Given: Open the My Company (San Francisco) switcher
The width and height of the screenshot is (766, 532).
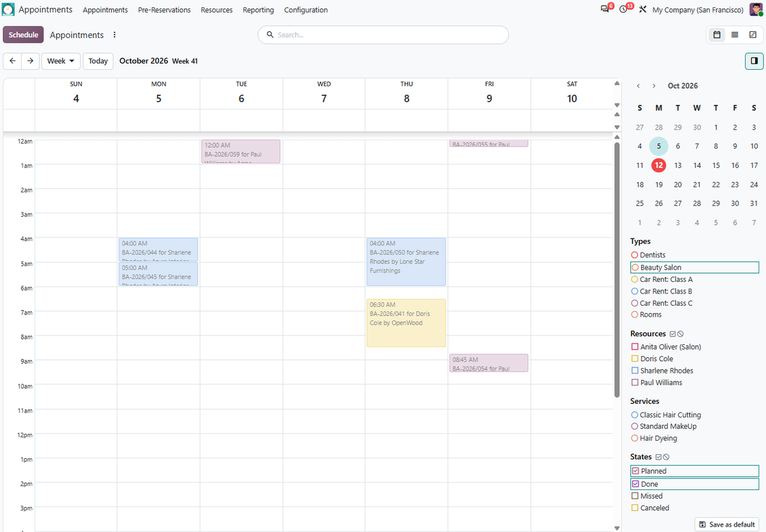Looking at the screenshot, I should [x=698, y=9].
